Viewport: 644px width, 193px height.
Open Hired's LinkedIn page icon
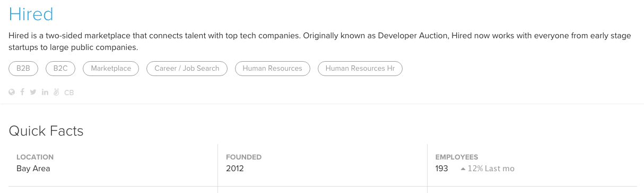pos(45,92)
